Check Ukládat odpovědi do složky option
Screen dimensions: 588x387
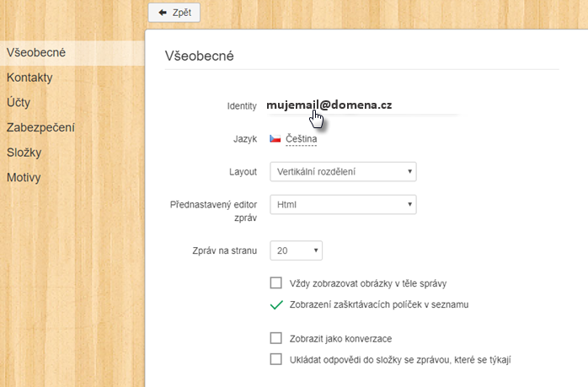[276, 359]
